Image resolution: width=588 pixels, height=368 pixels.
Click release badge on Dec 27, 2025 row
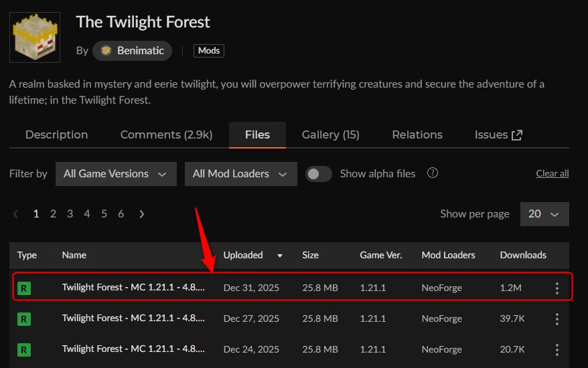(24, 319)
